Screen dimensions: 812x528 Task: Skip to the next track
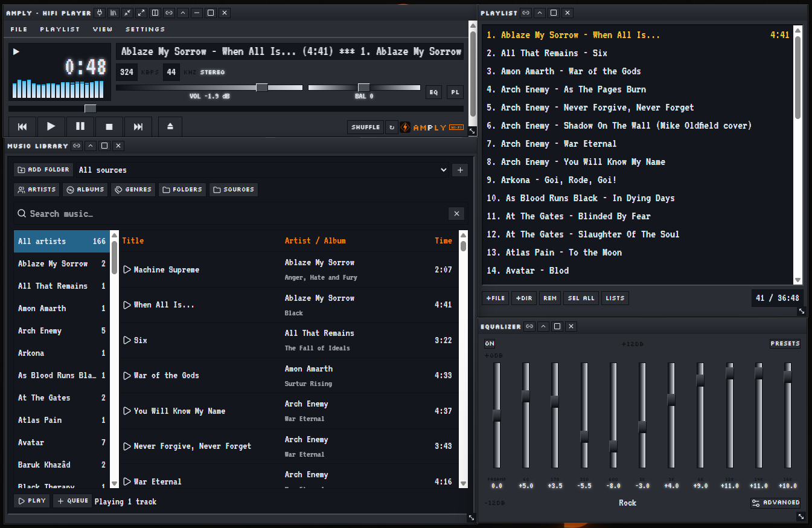[x=138, y=127]
